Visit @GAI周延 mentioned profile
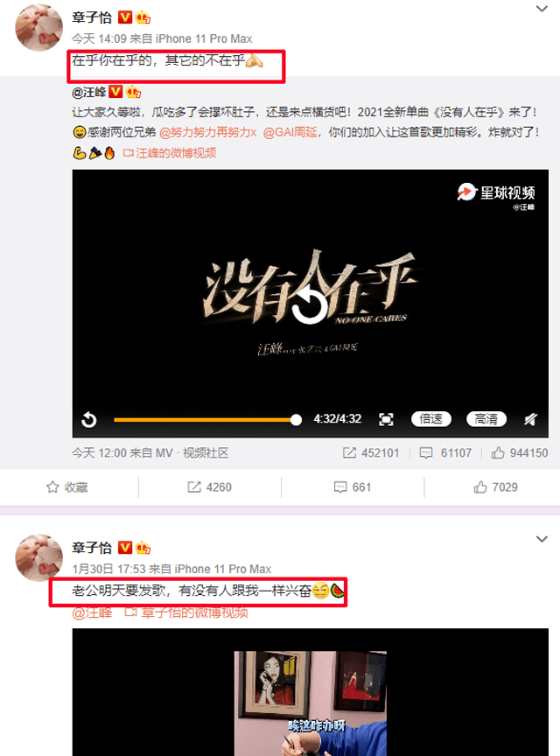Viewport: 560px width, 756px height. [x=290, y=132]
